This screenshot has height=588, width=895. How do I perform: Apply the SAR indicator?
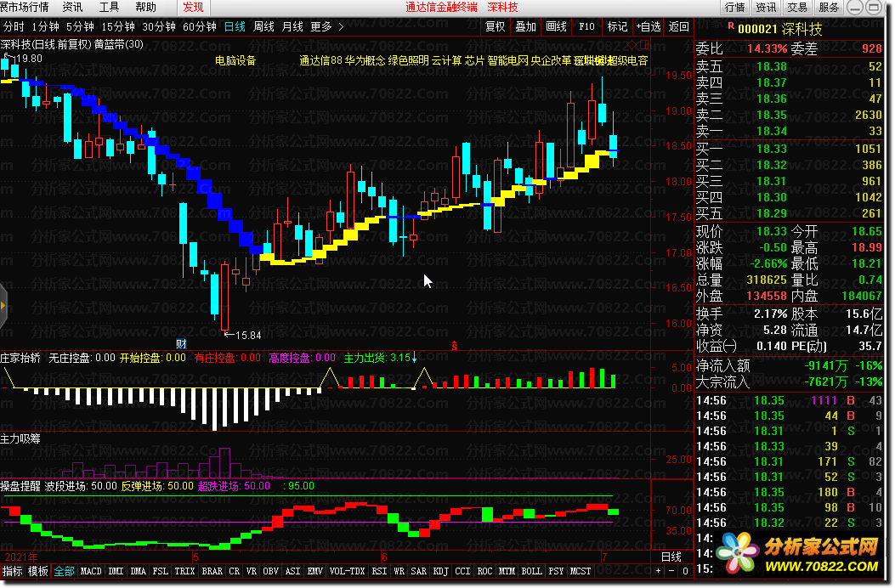[419, 572]
